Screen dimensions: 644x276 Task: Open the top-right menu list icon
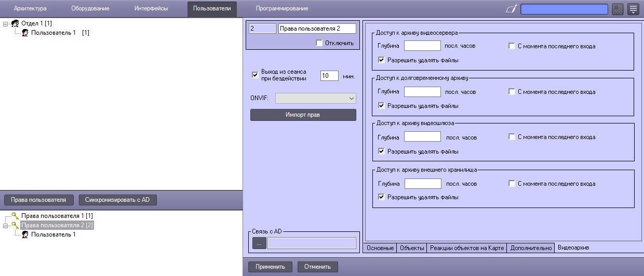tap(633, 9)
